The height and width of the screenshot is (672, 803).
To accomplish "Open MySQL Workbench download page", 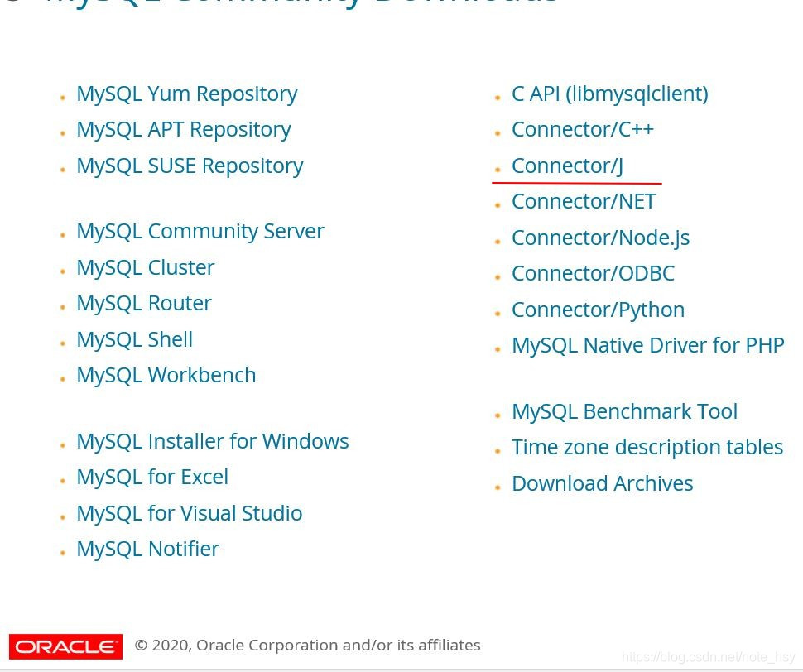I will 166,377.
